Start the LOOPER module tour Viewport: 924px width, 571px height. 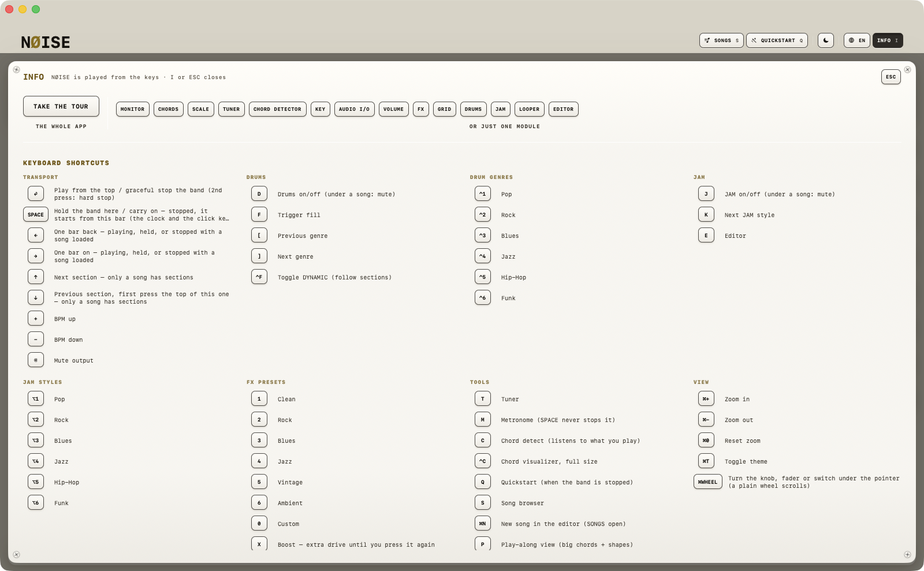click(530, 109)
